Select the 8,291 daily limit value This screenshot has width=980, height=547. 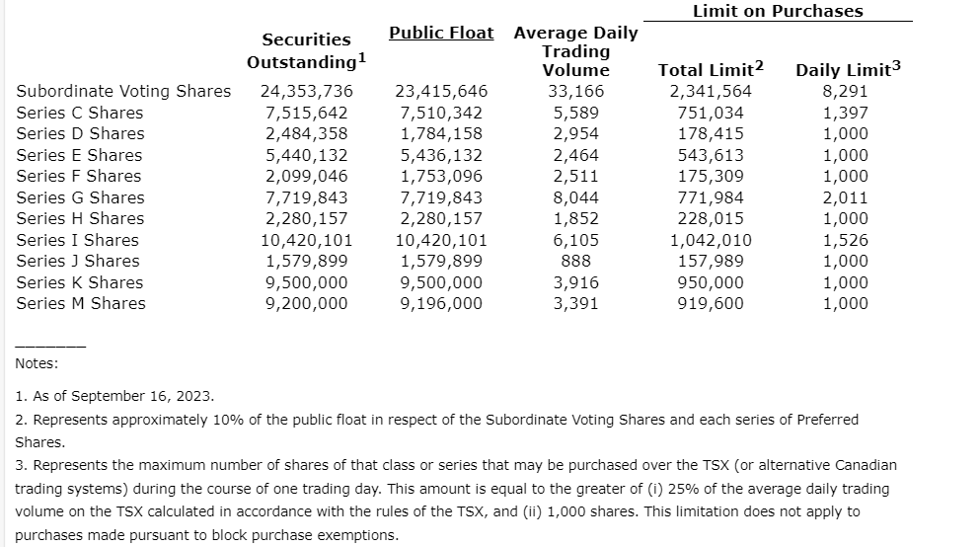pyautogui.click(x=846, y=91)
